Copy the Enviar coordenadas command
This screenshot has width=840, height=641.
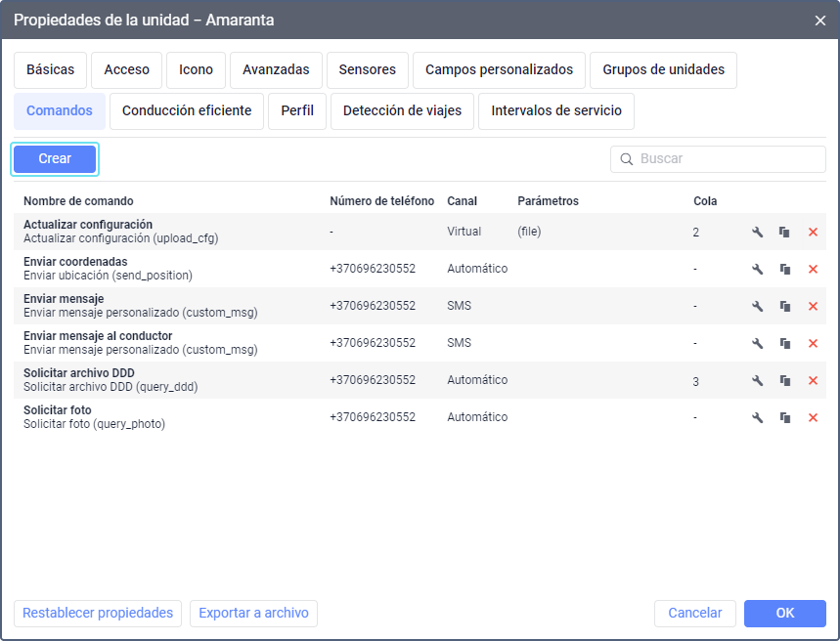(x=785, y=270)
